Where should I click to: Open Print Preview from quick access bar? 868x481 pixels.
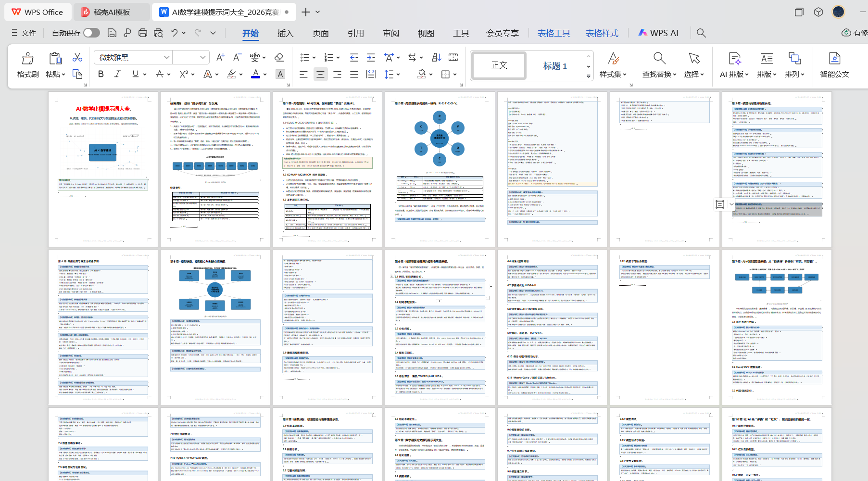click(158, 33)
